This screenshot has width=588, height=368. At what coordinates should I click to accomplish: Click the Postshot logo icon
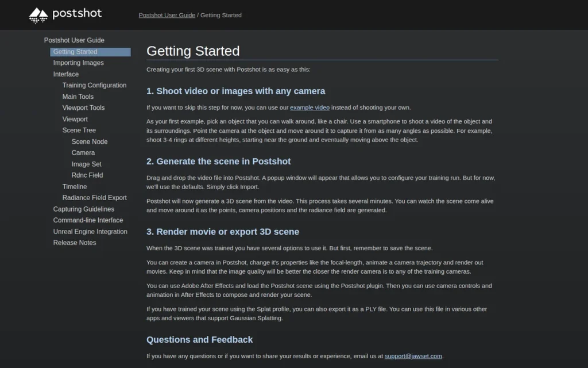click(x=38, y=16)
